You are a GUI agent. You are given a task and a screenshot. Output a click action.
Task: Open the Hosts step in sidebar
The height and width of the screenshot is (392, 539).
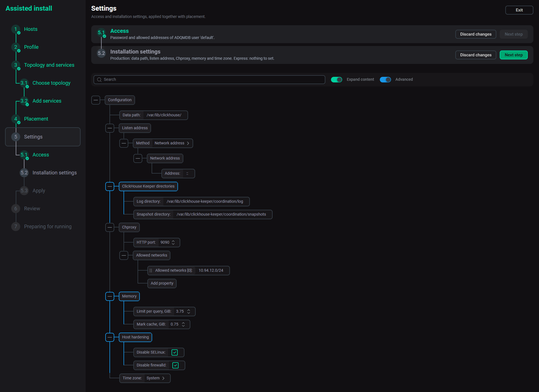click(31, 29)
